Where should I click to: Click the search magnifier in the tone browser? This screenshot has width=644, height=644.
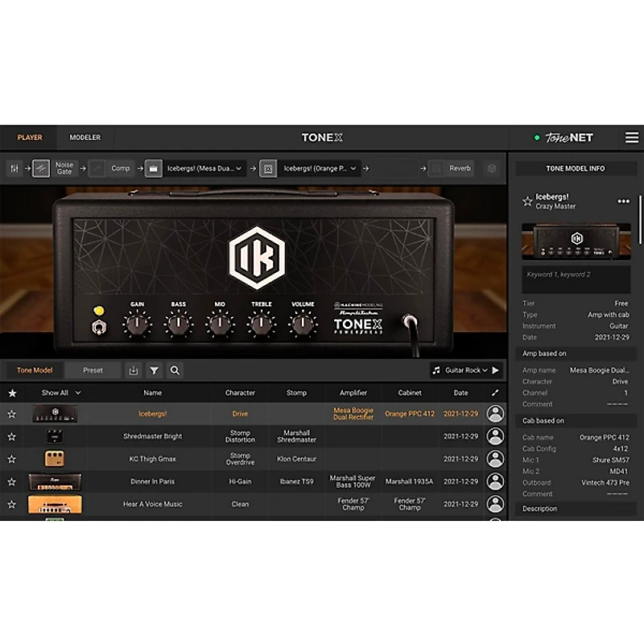[175, 370]
